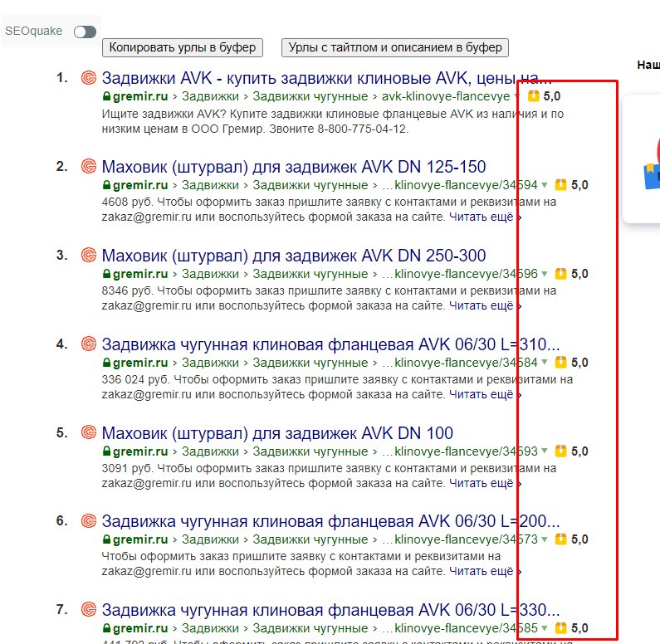Toggle the SEOquake switch
Screen dimensions: 660x644
(x=85, y=32)
